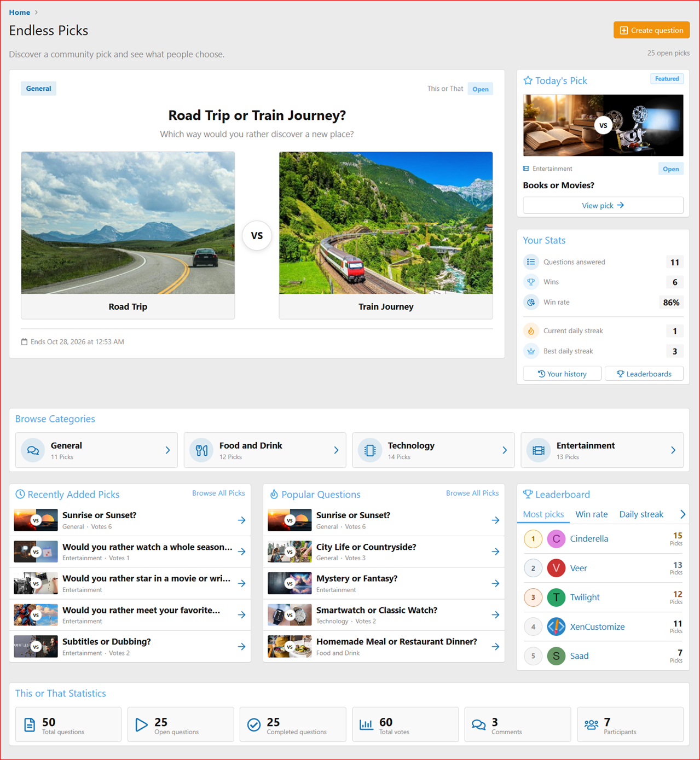Click the General category chat icon
Image resolution: width=700 pixels, height=760 pixels.
(x=33, y=450)
